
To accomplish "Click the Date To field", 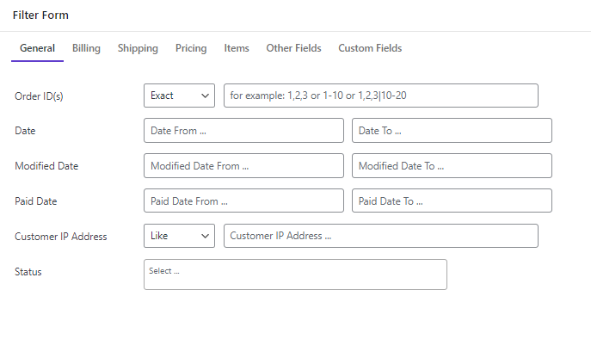I will 452,131.
